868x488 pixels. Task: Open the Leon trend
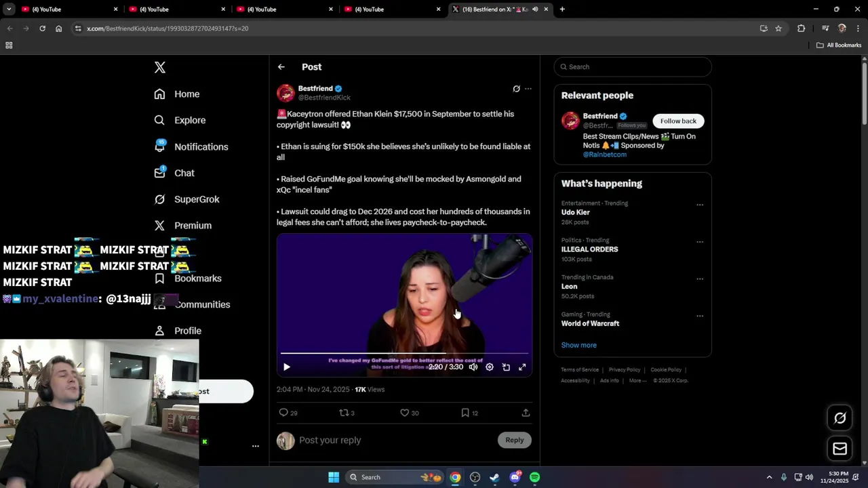(x=569, y=286)
